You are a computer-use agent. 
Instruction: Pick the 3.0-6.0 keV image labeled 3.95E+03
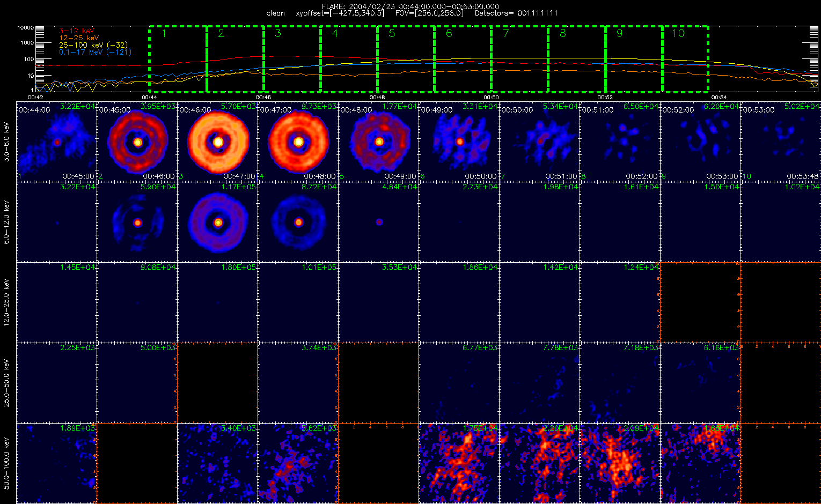point(137,142)
